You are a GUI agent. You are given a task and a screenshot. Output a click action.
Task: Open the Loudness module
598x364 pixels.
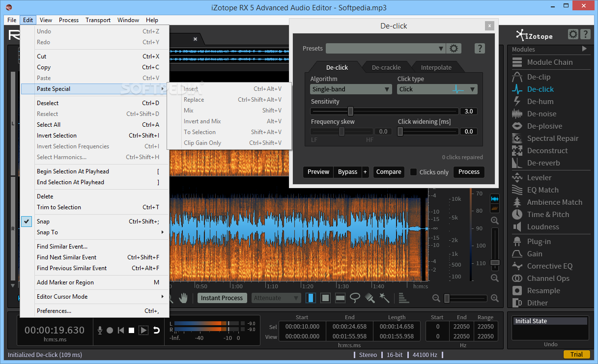(x=535, y=227)
